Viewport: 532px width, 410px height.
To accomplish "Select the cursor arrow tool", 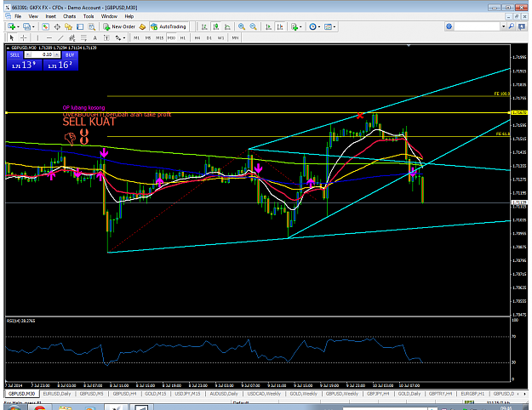I will point(12,37).
